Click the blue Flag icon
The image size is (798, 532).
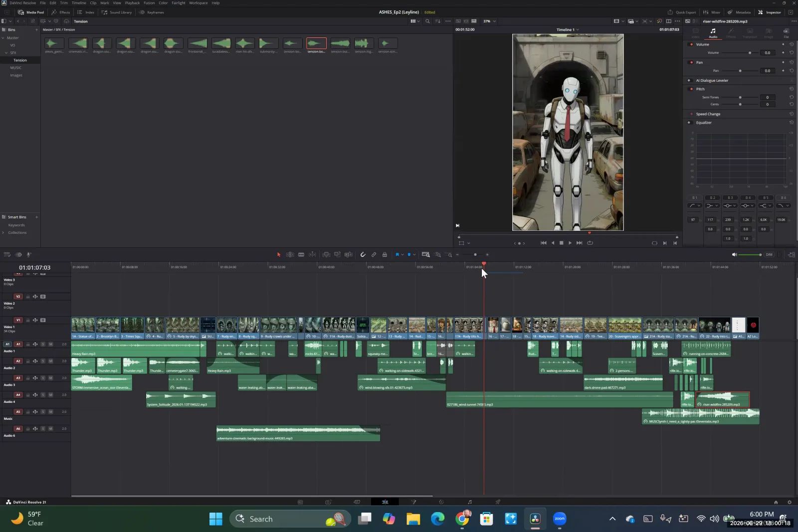point(398,254)
